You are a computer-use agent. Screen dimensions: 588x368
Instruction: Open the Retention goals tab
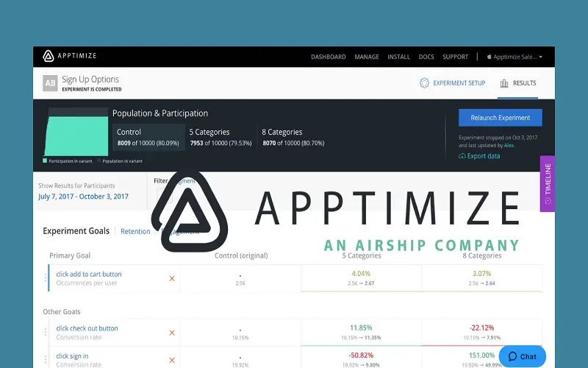[135, 231]
